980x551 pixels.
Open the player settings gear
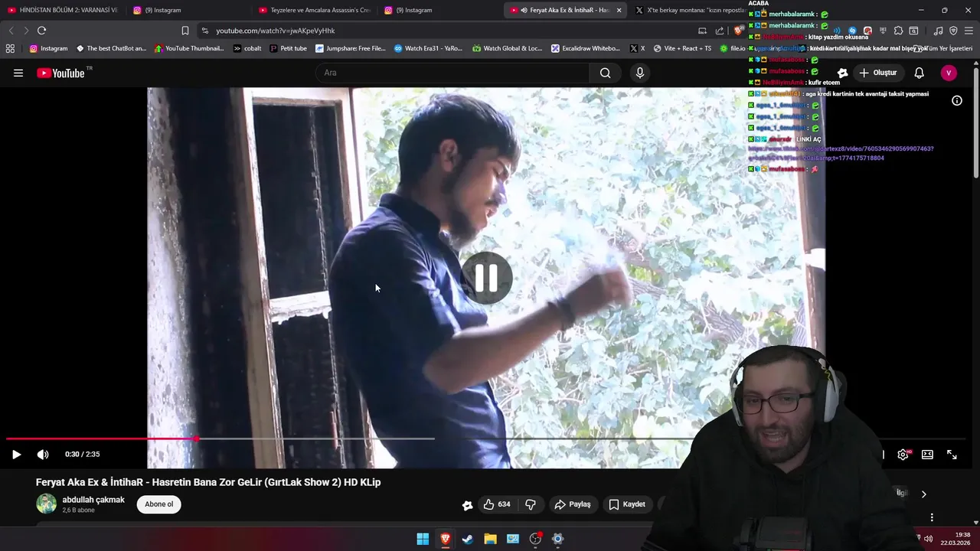(903, 455)
